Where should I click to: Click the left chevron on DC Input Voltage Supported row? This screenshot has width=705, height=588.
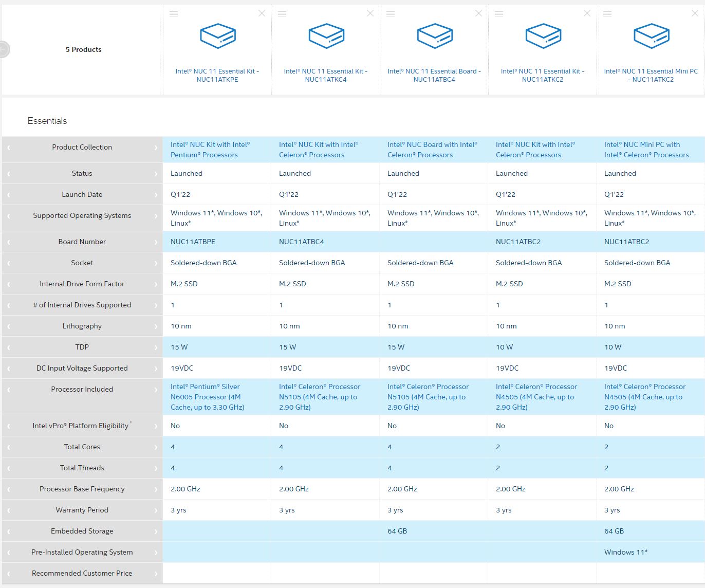[9, 369]
